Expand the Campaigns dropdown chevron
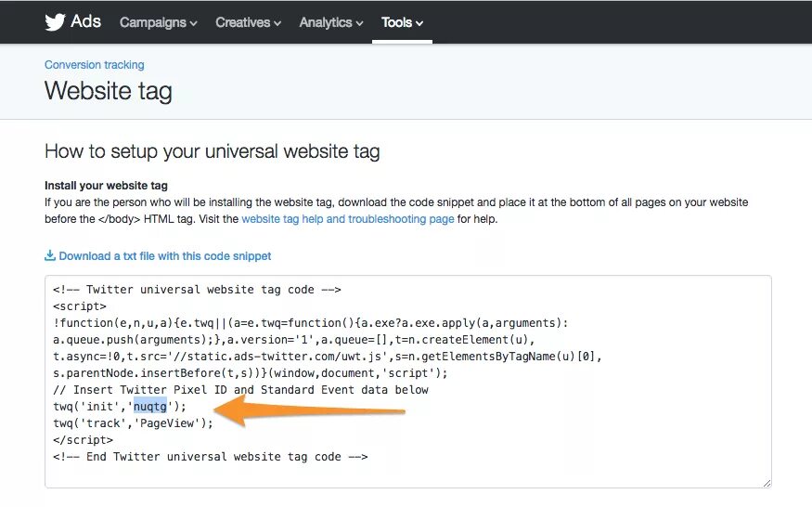 [193, 23]
